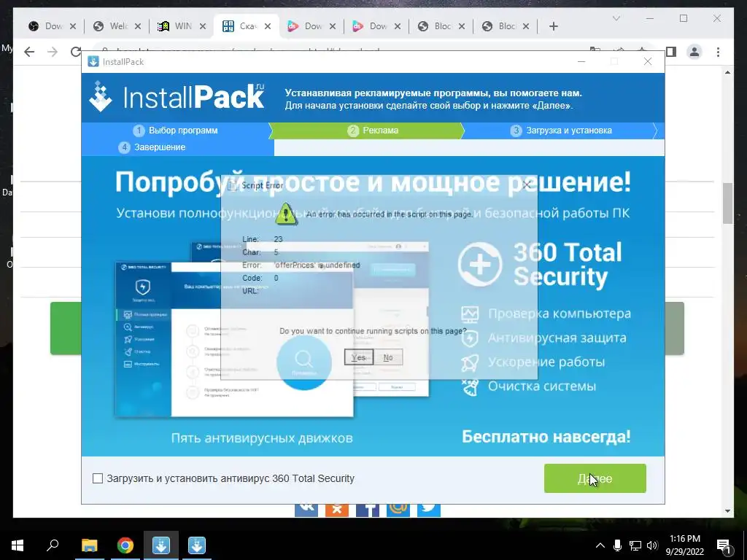Click the 'offerPrices' is undefined error text

click(x=317, y=265)
